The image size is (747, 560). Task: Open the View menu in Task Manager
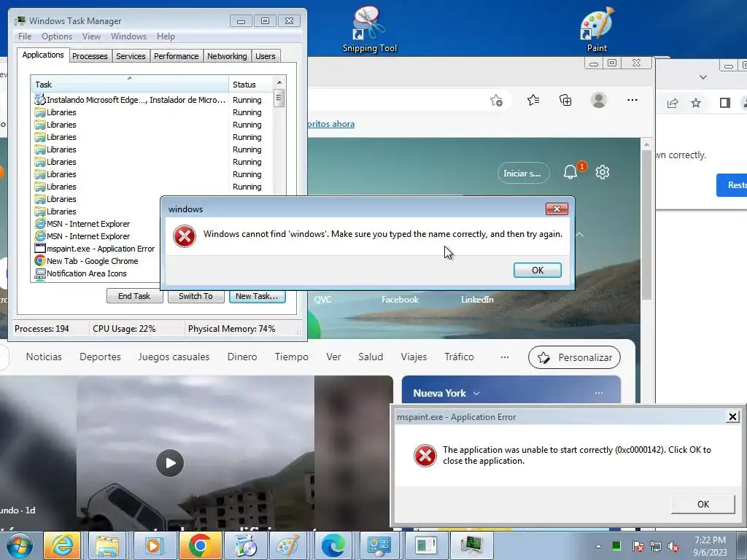(x=91, y=36)
